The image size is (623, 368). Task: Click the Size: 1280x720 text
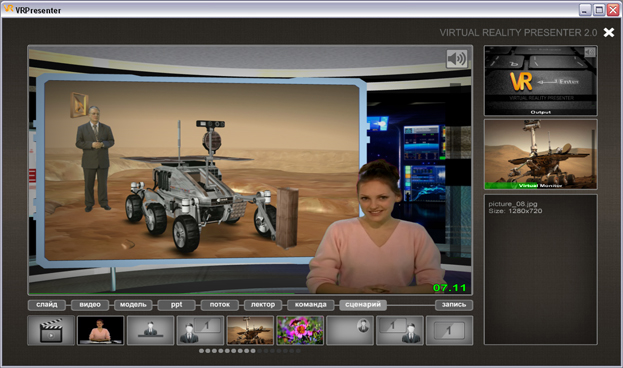(515, 211)
